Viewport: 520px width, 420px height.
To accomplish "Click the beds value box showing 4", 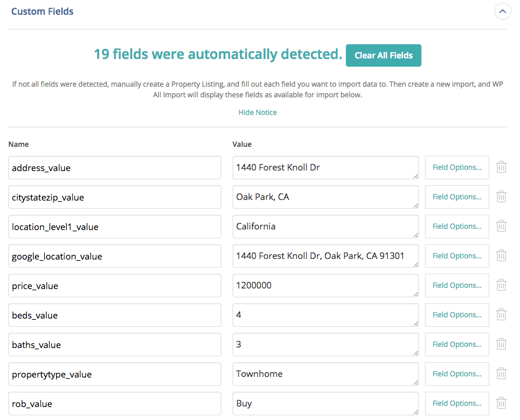I will pos(326,315).
